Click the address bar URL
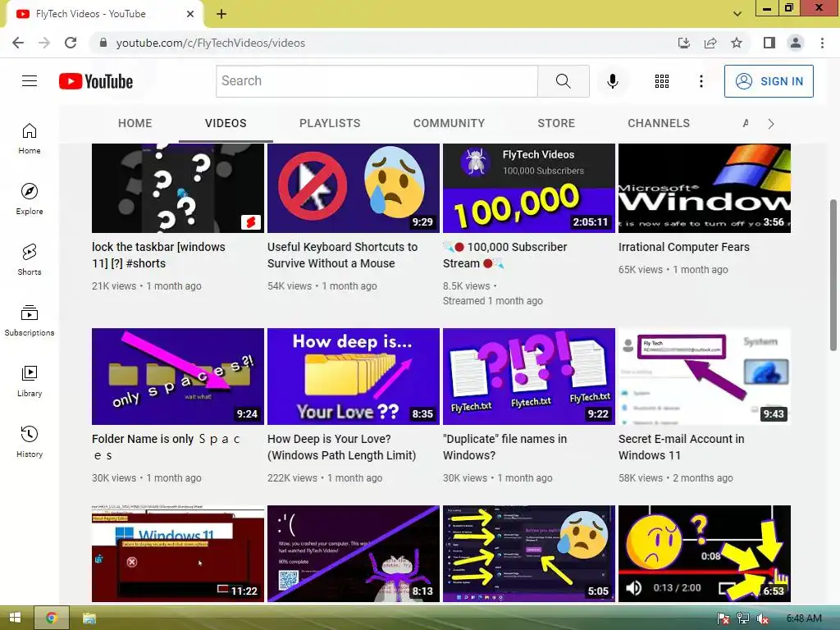 click(x=211, y=43)
